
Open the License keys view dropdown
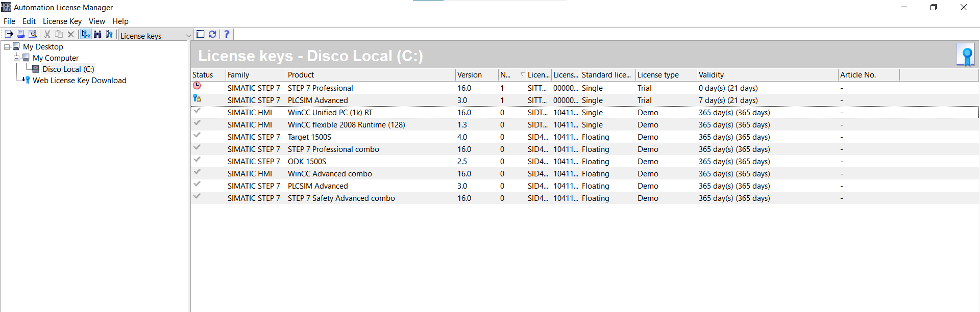[188, 36]
